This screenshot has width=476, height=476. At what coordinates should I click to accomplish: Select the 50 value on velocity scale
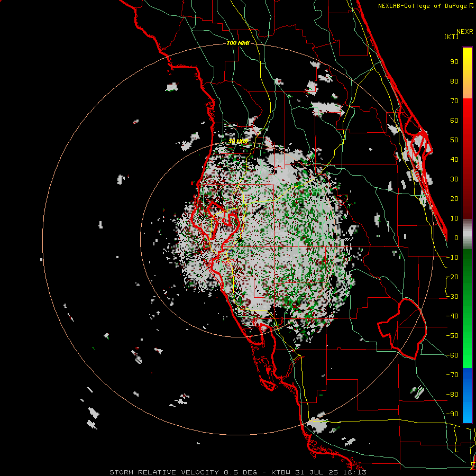(x=454, y=140)
